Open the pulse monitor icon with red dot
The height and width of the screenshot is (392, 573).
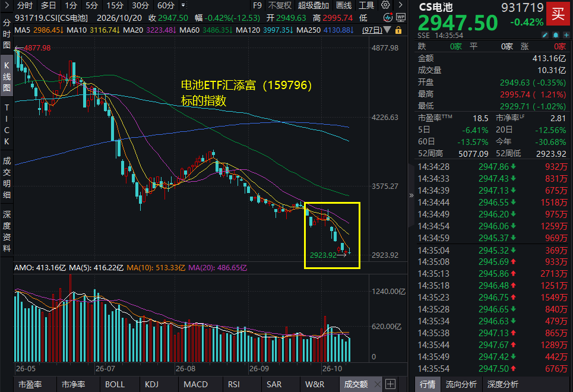pyautogui.click(x=388, y=18)
